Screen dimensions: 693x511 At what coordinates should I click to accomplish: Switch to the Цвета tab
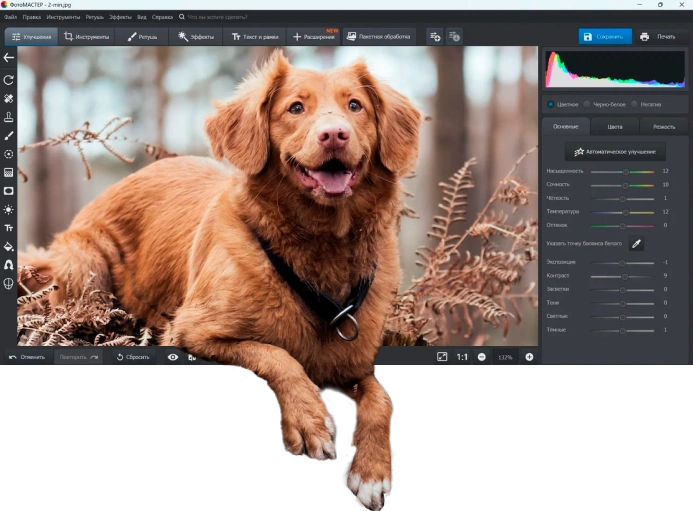click(x=614, y=127)
